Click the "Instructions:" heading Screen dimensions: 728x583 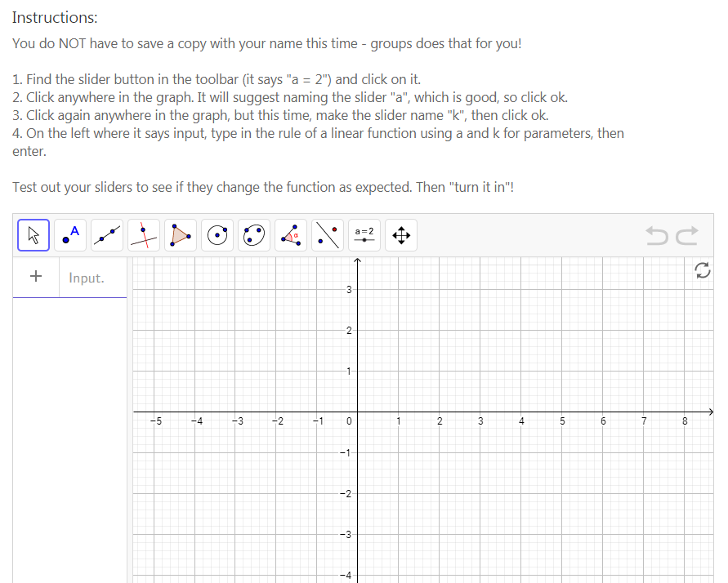coord(55,18)
